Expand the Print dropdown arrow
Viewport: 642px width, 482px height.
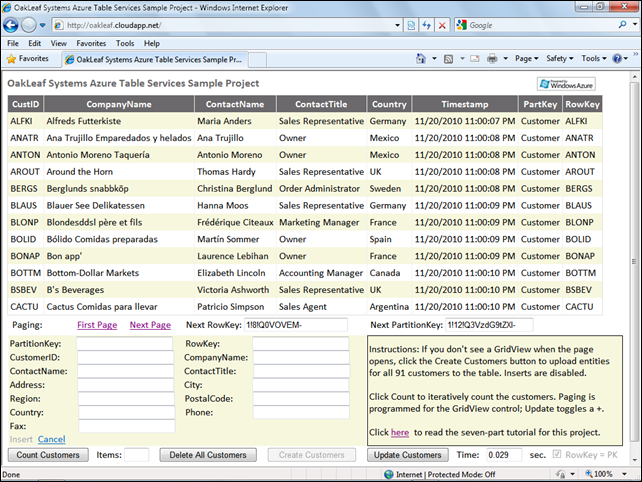[x=506, y=59]
